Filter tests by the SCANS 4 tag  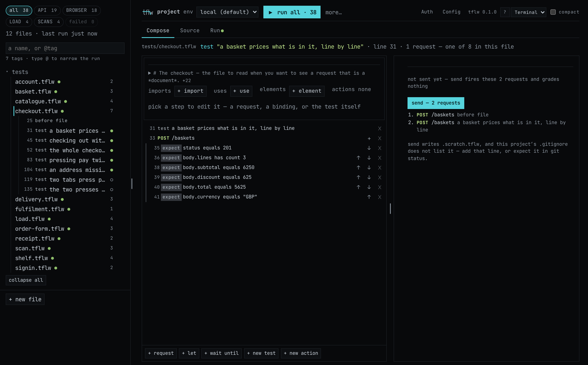pos(49,22)
